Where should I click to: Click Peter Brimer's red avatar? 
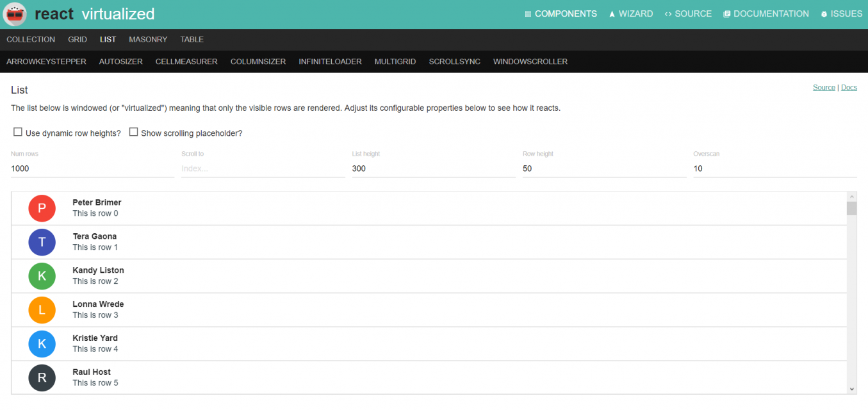42,208
